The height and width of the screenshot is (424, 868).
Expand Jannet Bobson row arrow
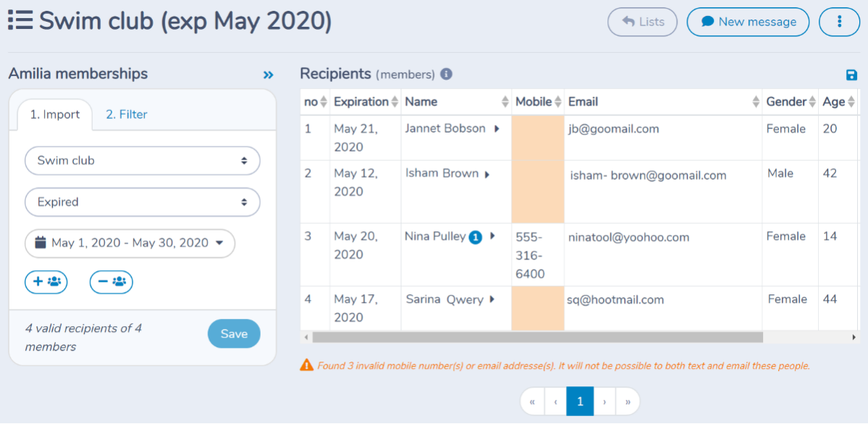[497, 128]
